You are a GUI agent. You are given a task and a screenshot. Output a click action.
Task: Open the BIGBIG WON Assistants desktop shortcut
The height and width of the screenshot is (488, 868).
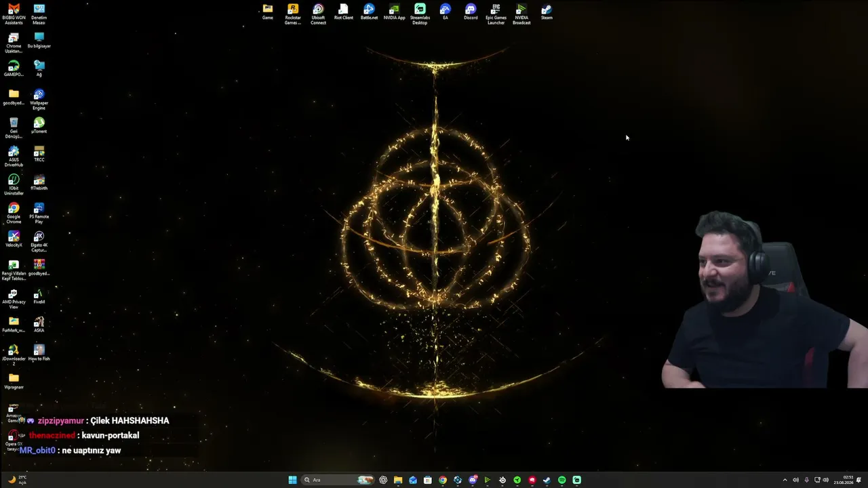[x=14, y=14]
